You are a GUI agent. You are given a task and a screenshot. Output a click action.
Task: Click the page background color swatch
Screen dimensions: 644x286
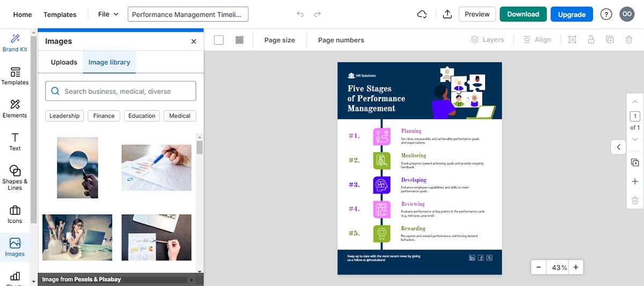click(x=219, y=40)
